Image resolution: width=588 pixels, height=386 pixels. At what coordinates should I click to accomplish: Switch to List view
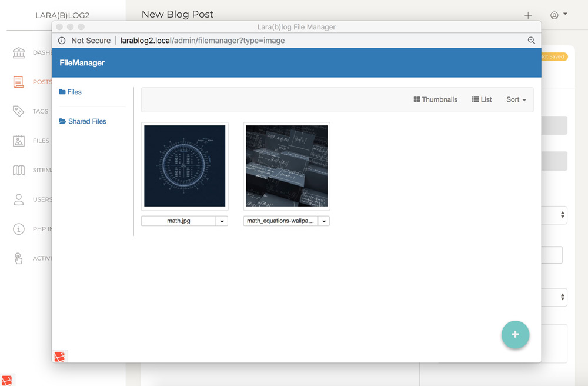[x=482, y=99]
